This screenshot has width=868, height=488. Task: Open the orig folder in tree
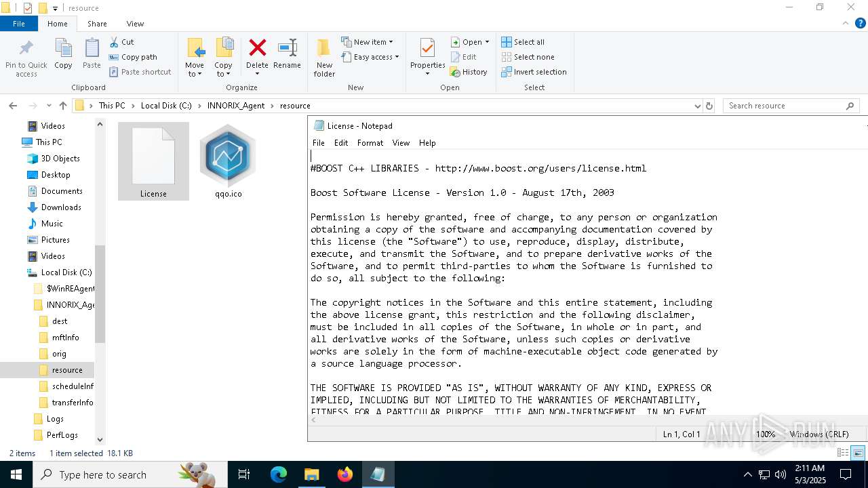click(59, 354)
